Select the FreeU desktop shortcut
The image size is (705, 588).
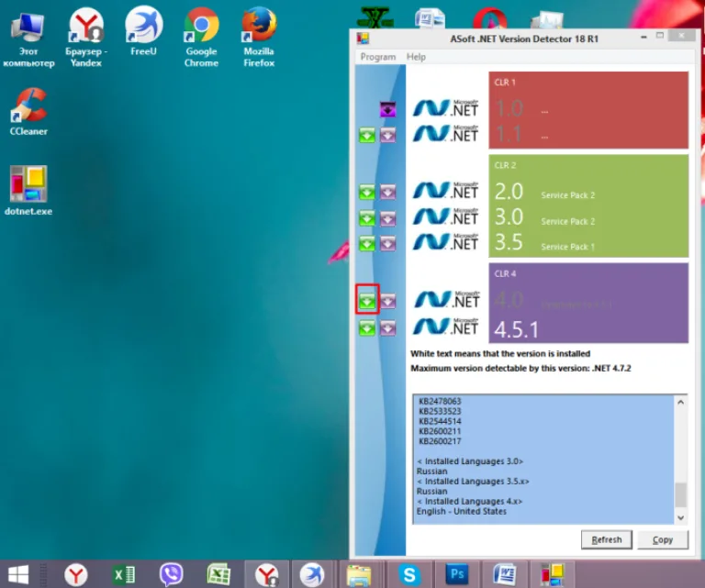143,31
